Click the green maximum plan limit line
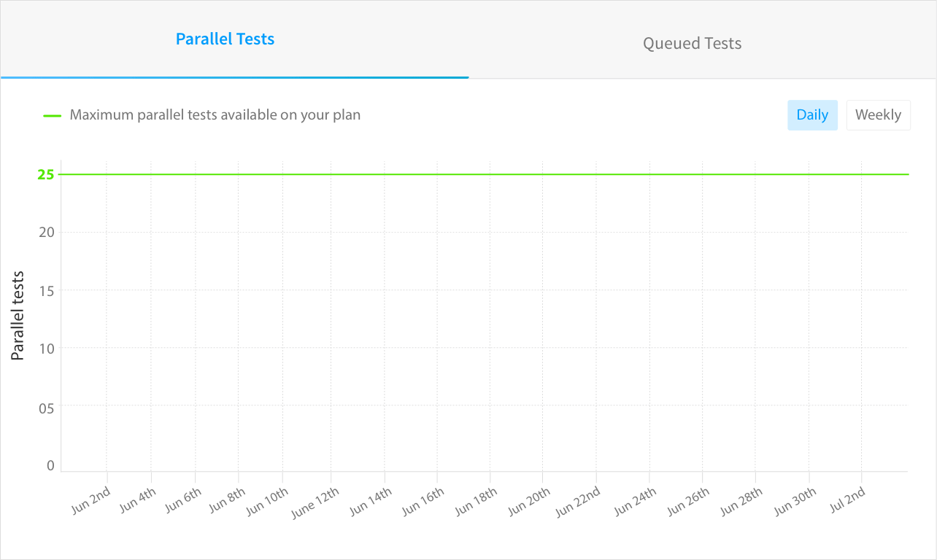 click(x=482, y=174)
